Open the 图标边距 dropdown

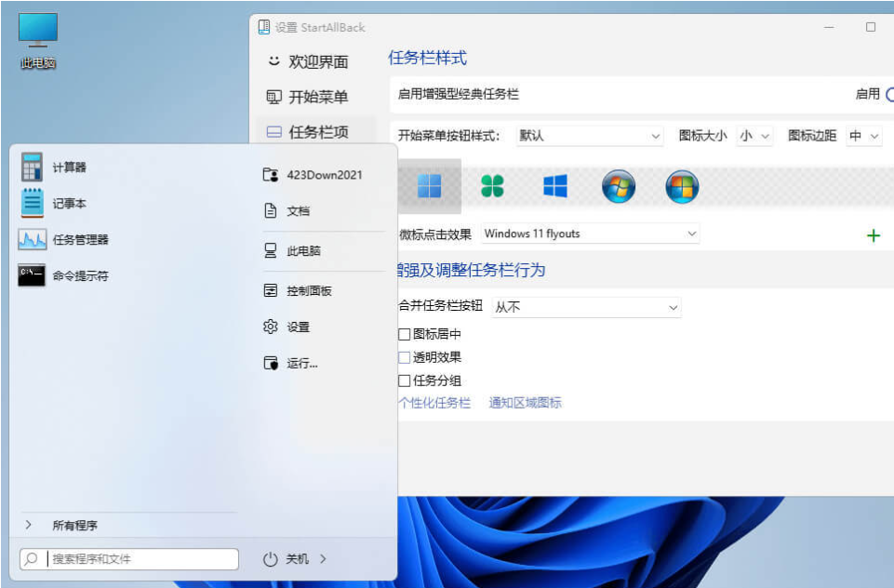[x=864, y=136]
